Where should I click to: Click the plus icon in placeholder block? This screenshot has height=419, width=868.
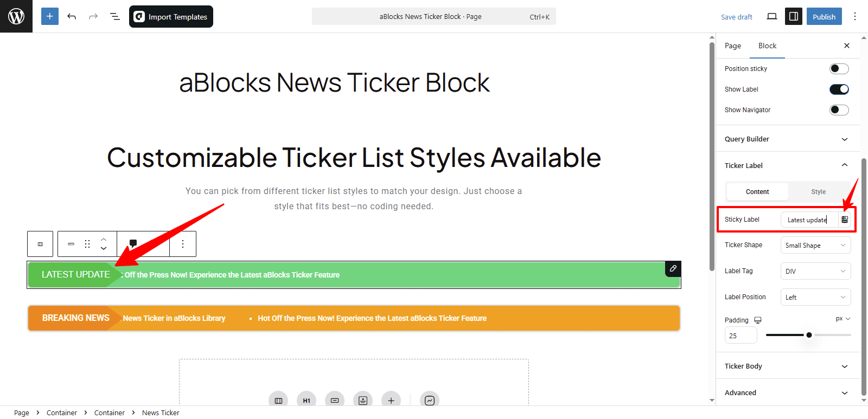click(391, 401)
